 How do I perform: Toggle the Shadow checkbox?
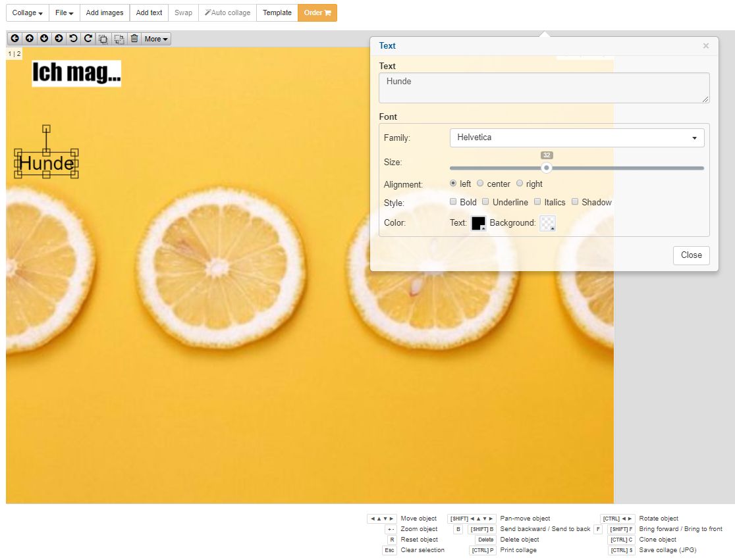pyautogui.click(x=575, y=202)
